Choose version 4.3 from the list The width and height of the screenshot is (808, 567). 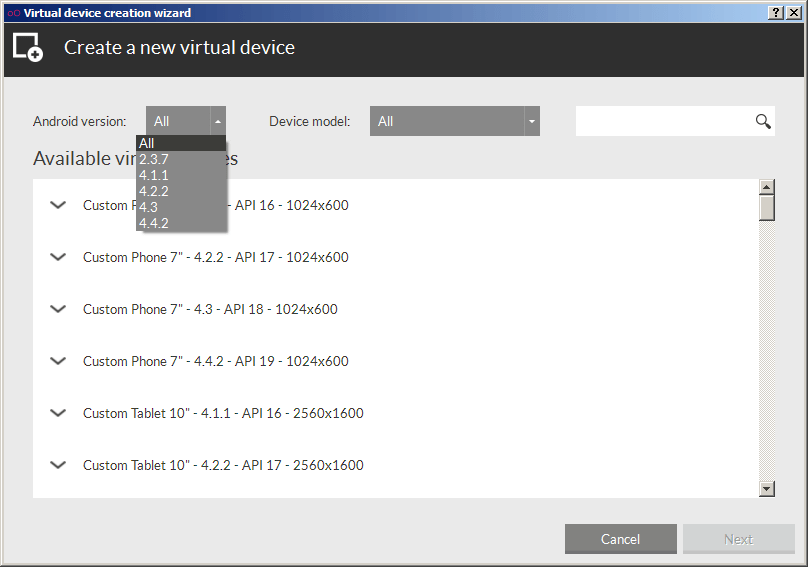[x=180, y=207]
